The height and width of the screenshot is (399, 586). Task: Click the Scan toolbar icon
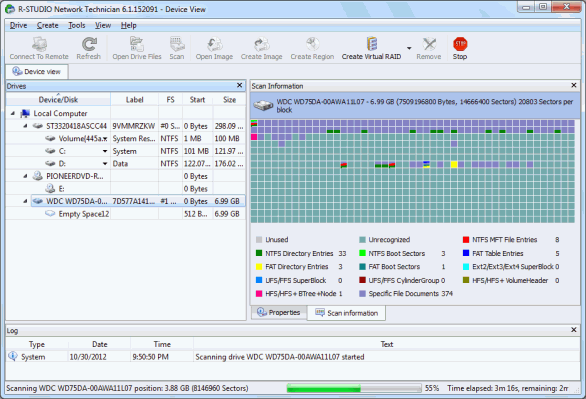(x=177, y=44)
